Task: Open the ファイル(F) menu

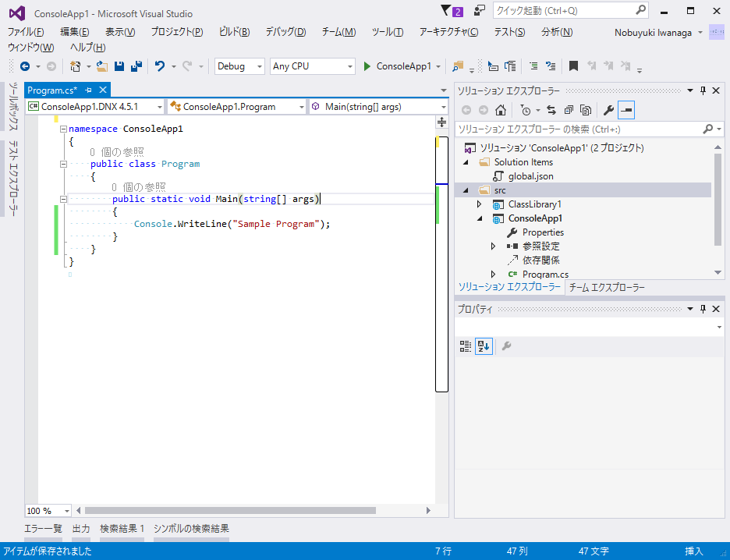Action: [x=26, y=32]
